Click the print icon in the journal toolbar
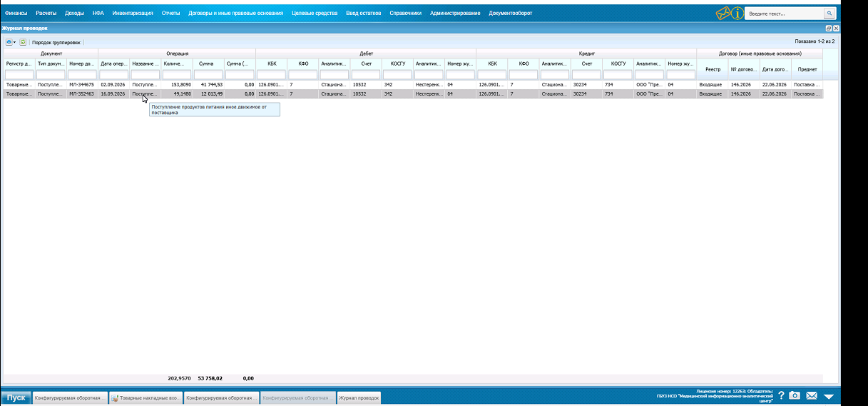Image resolution: width=868 pixels, height=406 pixels. [x=9, y=42]
